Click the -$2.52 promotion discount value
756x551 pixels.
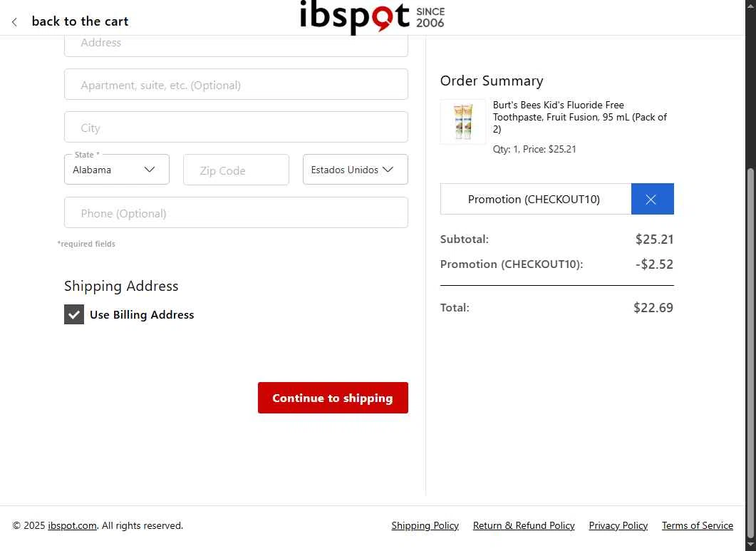coord(654,264)
